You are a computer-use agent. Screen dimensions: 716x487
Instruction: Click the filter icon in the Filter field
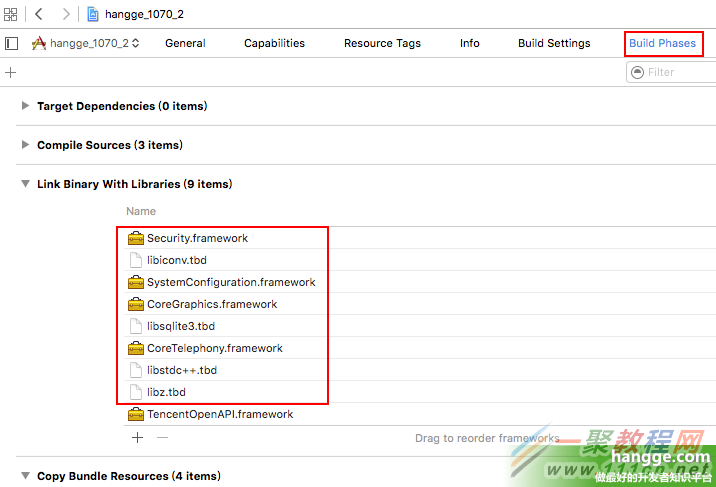coord(637,72)
